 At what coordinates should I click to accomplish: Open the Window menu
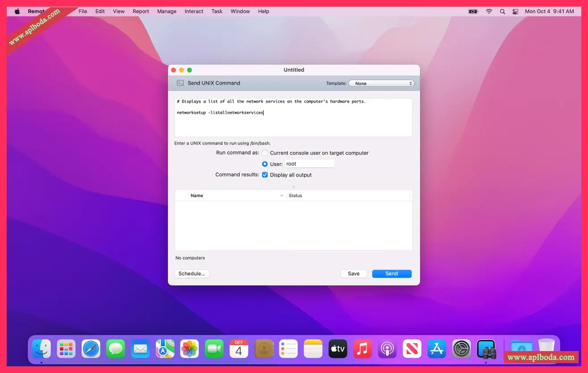tap(240, 11)
